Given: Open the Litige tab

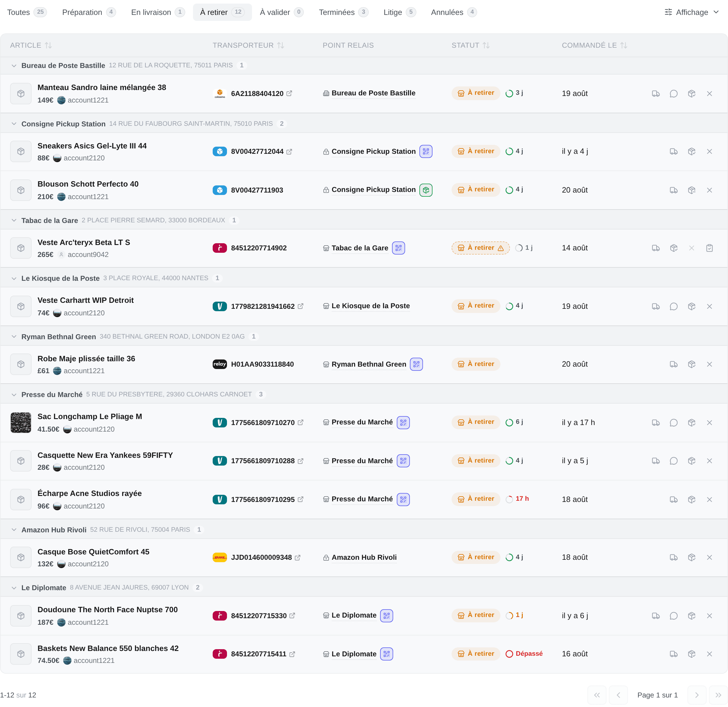Looking at the screenshot, I should (400, 12).
